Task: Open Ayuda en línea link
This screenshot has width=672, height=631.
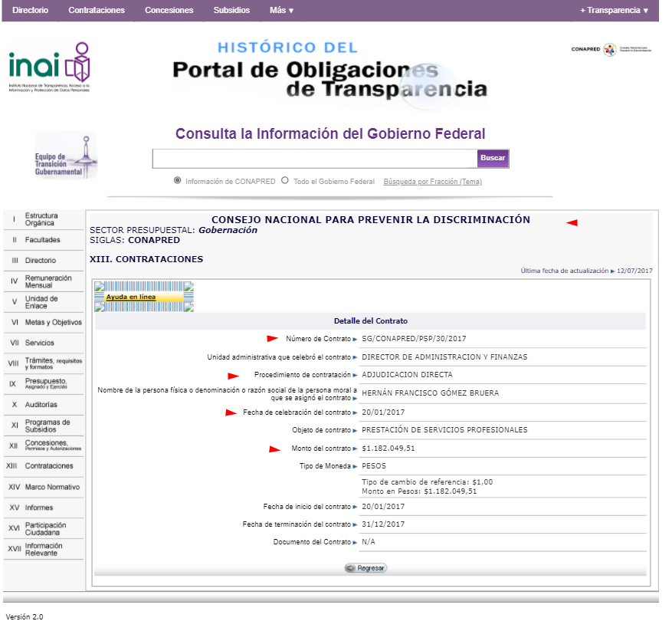Action: tap(131, 297)
